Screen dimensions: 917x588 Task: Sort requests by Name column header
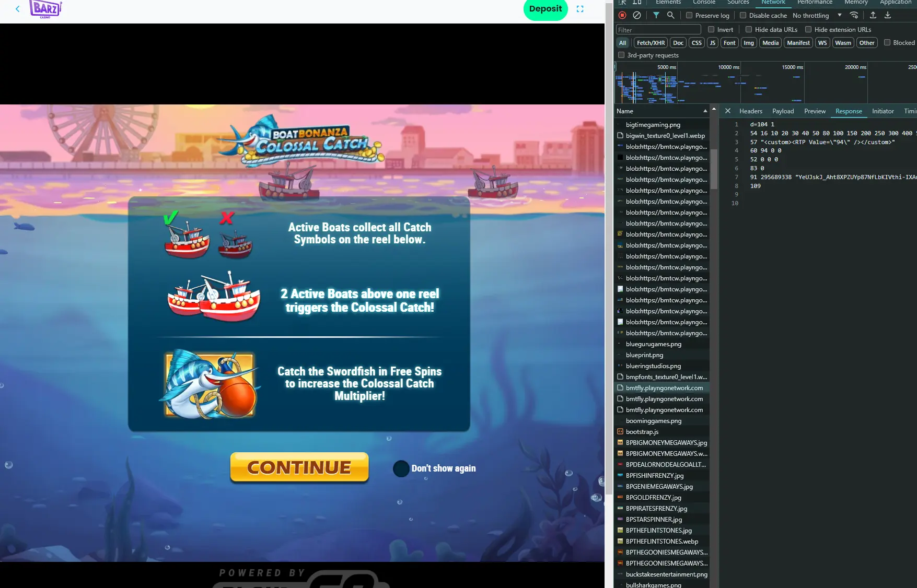[661, 111]
